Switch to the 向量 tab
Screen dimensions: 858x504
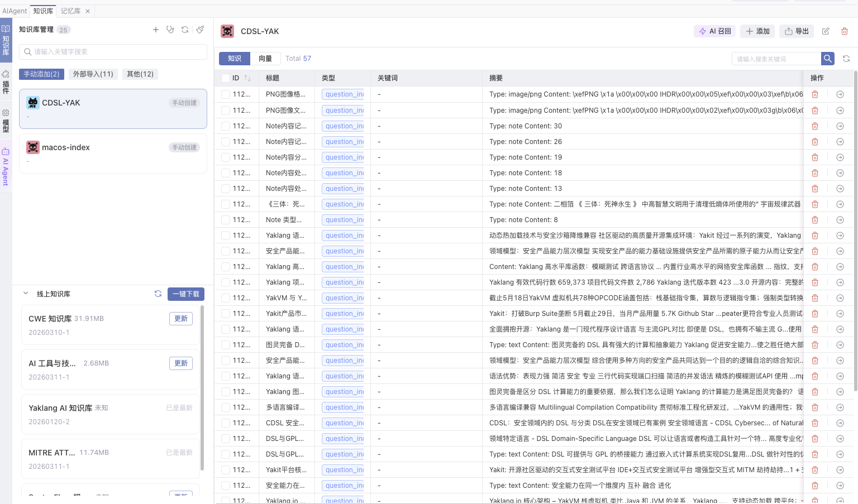coord(265,59)
